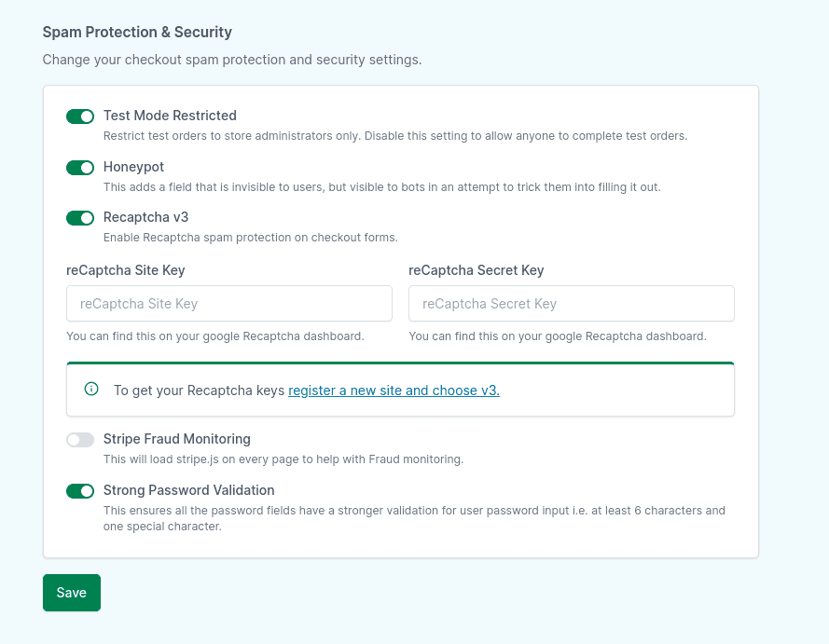Click the "reCaptcha Secret Key" field label

[476, 270]
